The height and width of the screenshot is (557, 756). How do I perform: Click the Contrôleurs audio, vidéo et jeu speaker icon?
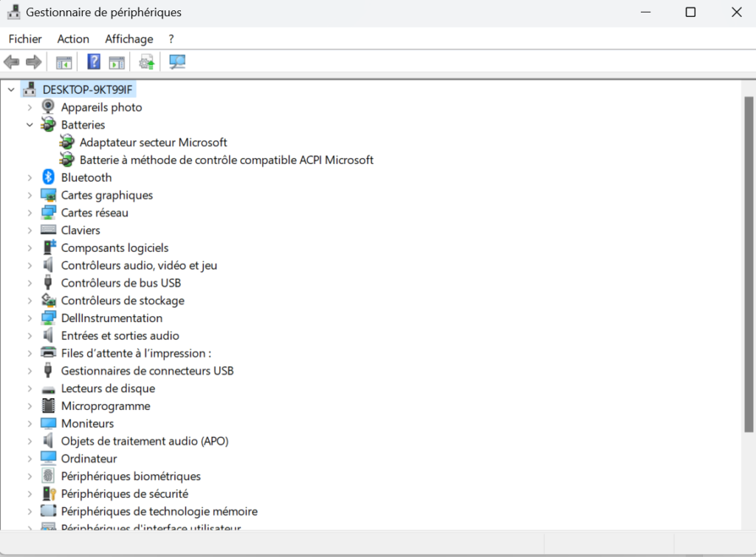[48, 264]
